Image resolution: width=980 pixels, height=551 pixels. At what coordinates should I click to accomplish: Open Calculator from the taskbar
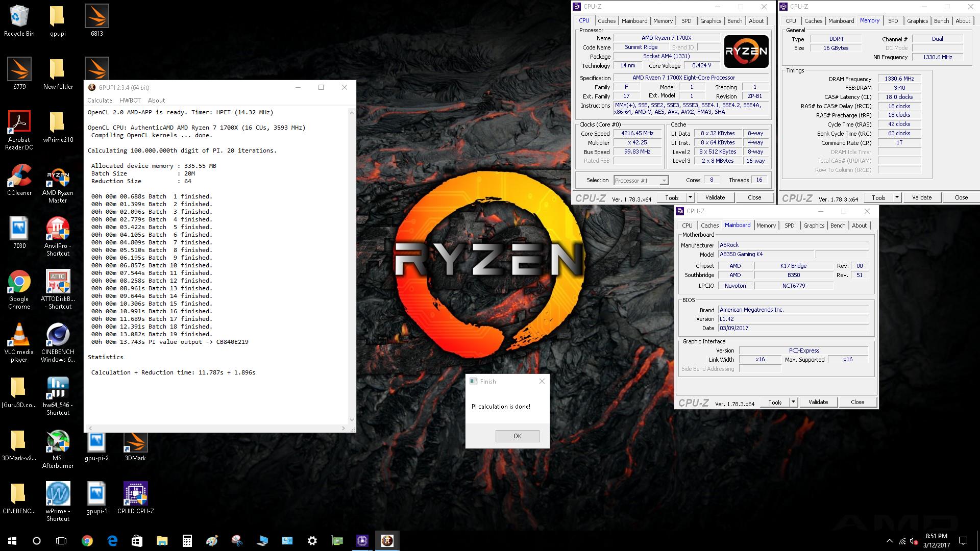(187, 541)
